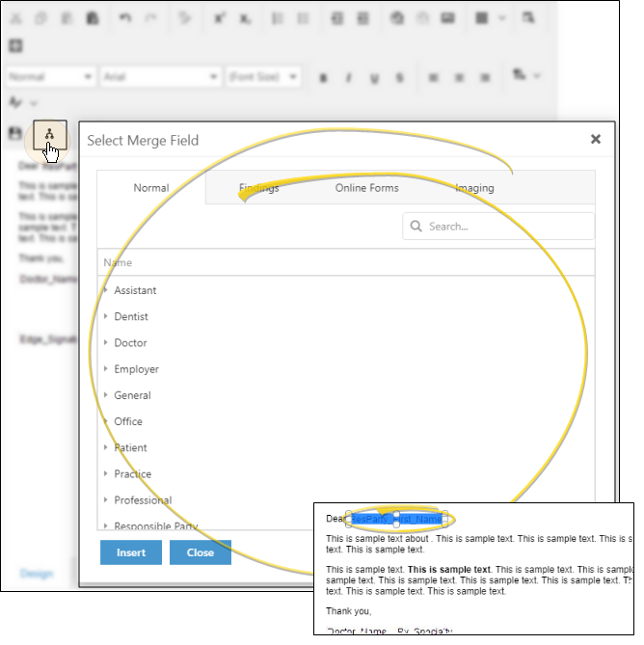
Task: Click the Insert button
Action: (x=131, y=552)
